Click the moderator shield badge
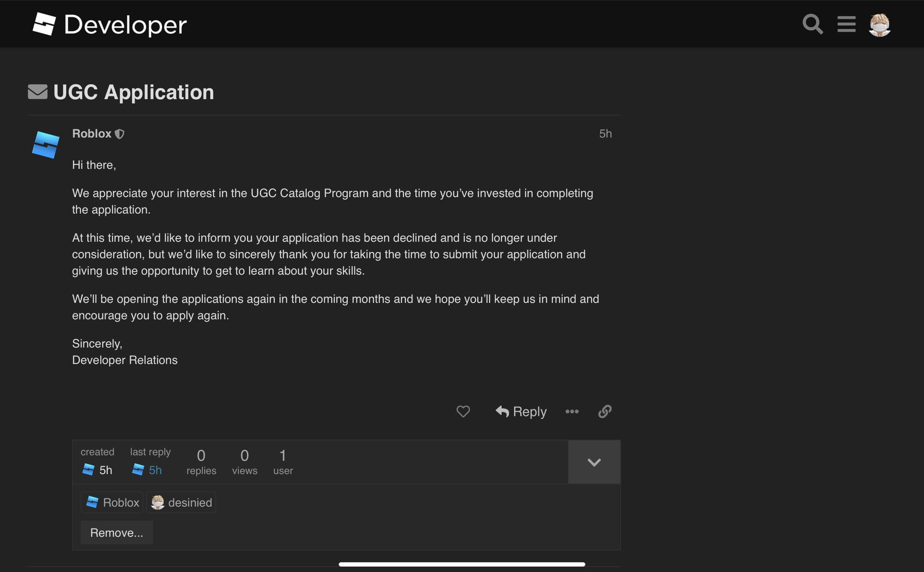Screen dimensions: 924x572 click(120, 134)
